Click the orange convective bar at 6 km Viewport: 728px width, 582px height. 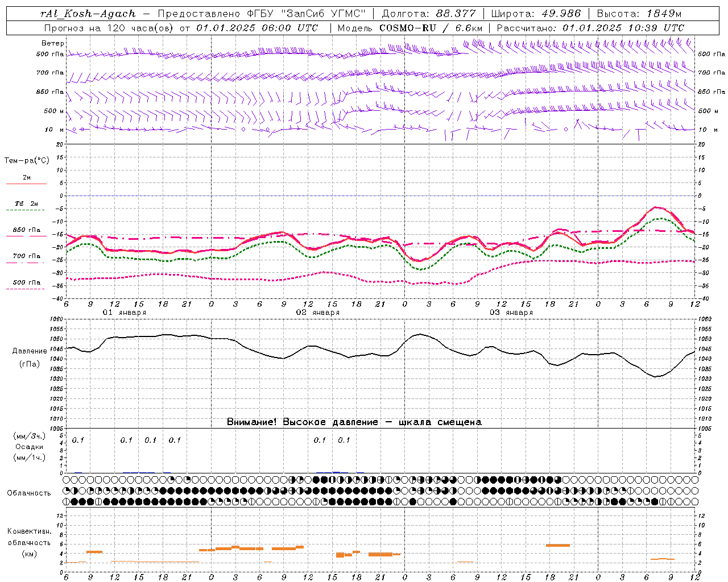point(557,545)
